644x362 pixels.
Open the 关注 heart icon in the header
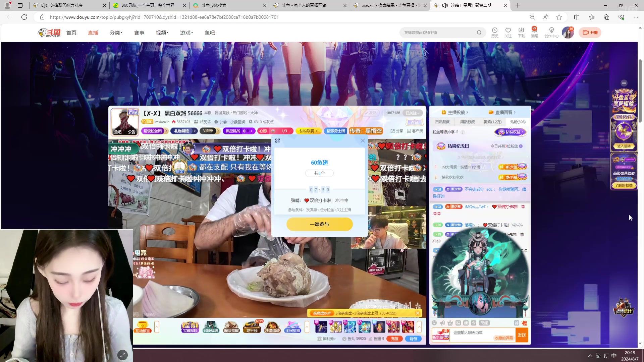coord(508,33)
